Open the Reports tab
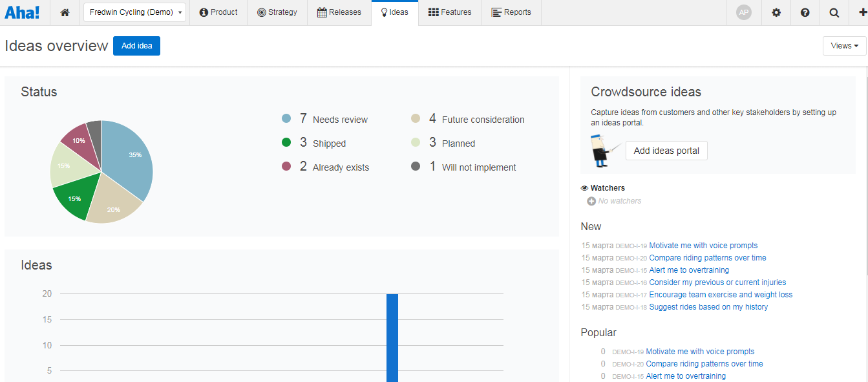This screenshot has width=868, height=382. click(511, 12)
